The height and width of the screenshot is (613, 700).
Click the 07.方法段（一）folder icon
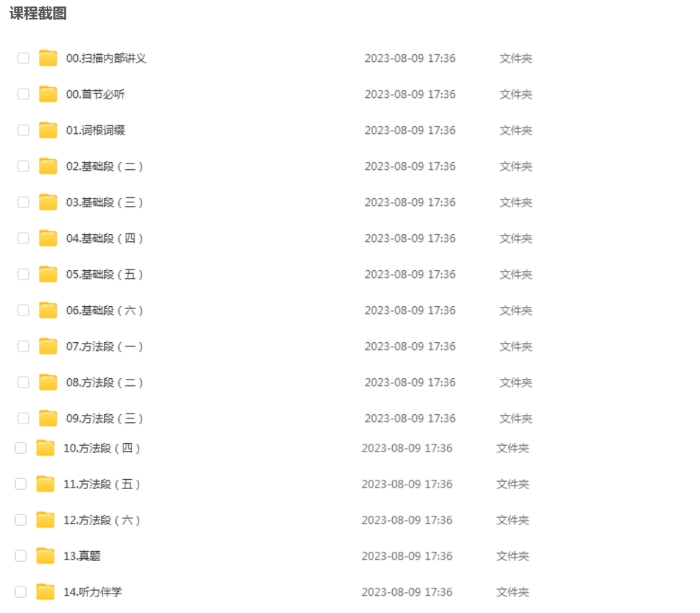point(48,346)
